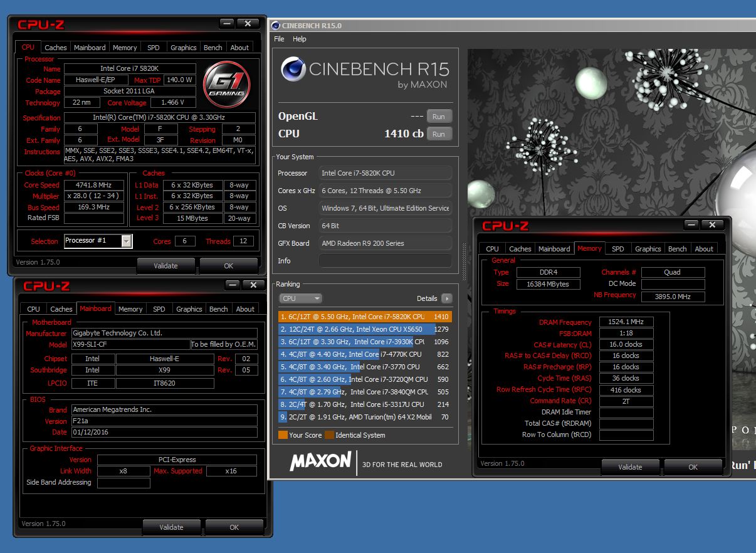Click Validate in the Memory window
The height and width of the screenshot is (553, 756).
(x=630, y=467)
